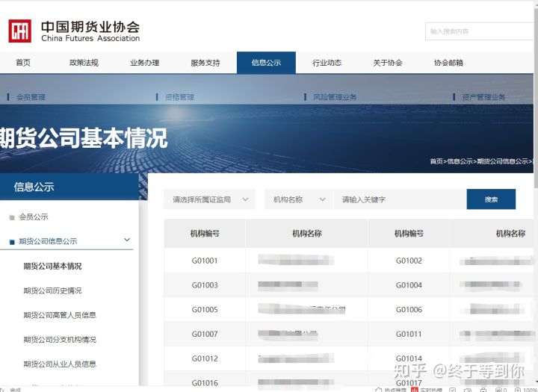This screenshot has width=538, height=392.
Task: Click the 首页 breadcrumb link
Action: pos(436,161)
